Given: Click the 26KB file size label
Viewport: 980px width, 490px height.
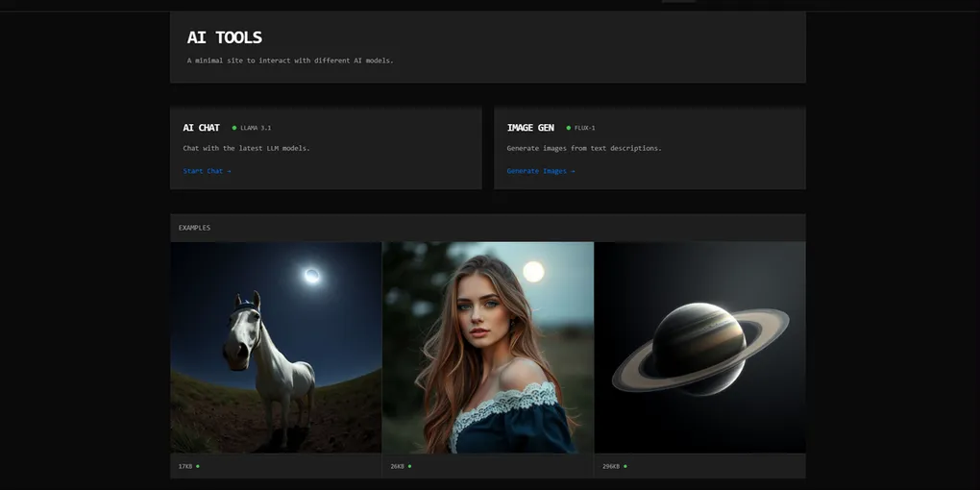Looking at the screenshot, I should (x=398, y=466).
